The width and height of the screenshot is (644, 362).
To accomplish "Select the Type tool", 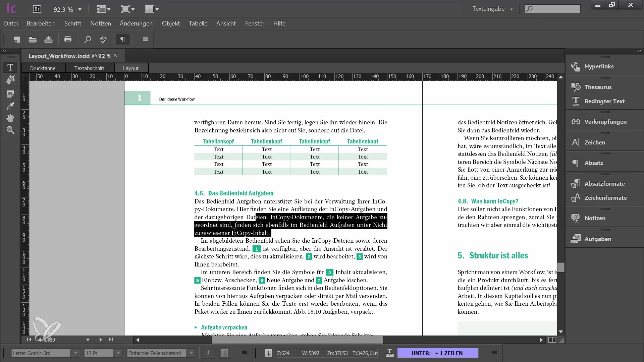I will pos(10,67).
